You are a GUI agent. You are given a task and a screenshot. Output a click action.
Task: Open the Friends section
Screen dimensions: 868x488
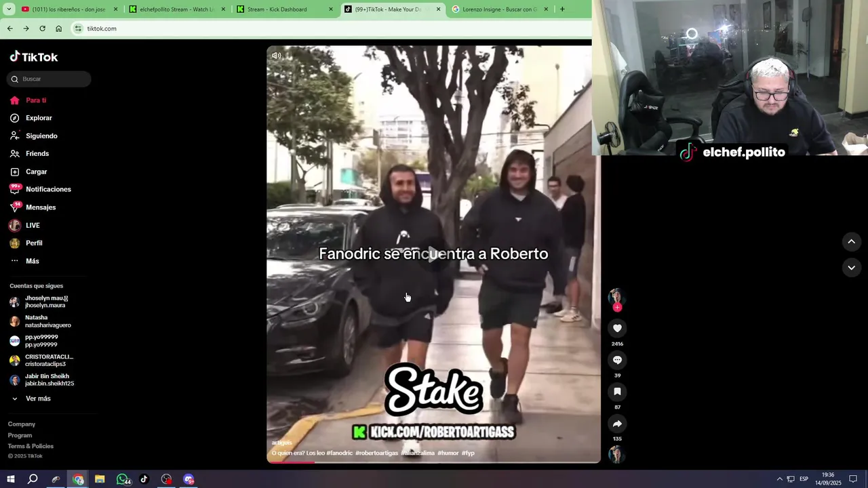tap(30, 154)
